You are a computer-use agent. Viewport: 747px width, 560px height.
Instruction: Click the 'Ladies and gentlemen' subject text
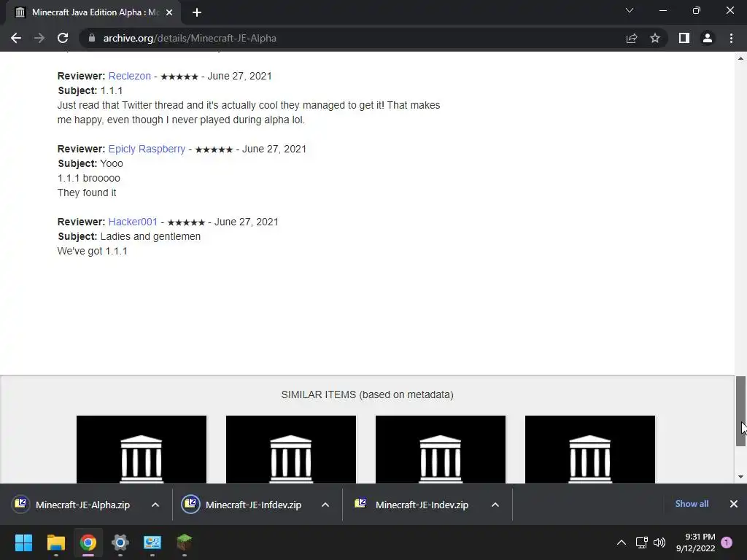point(150,237)
